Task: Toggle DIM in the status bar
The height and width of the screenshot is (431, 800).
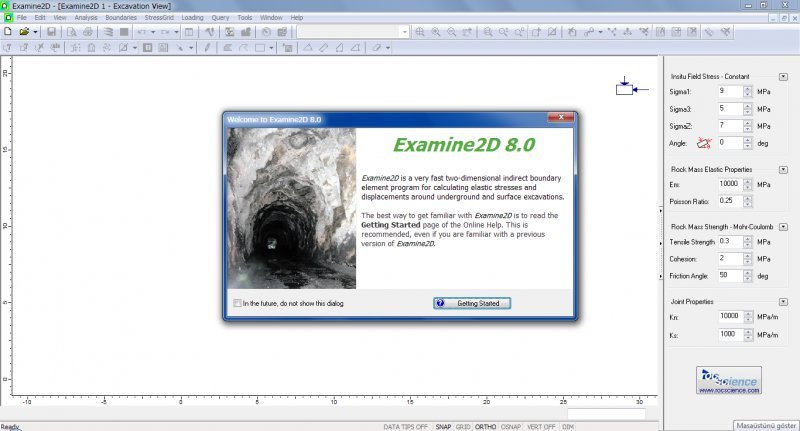Action: tap(568, 427)
